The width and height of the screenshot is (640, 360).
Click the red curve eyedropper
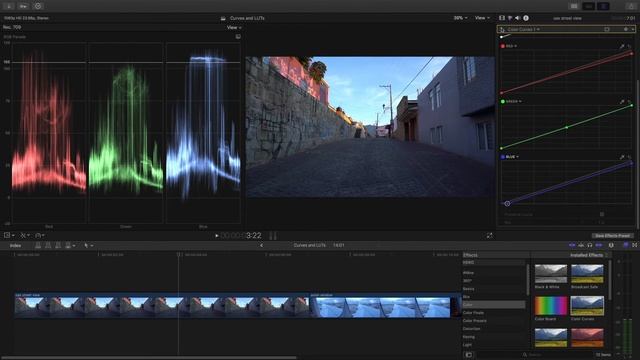[x=622, y=47]
